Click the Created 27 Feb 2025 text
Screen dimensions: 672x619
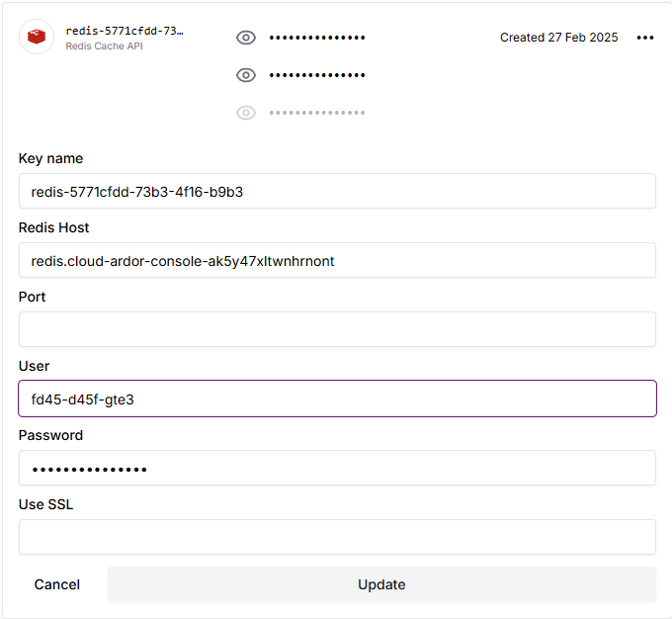click(x=559, y=38)
